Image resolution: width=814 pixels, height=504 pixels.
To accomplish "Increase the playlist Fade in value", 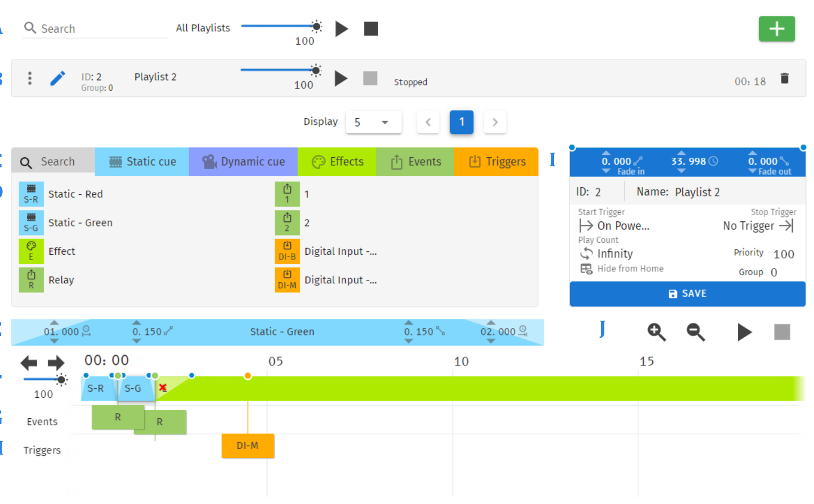I will click(606, 153).
